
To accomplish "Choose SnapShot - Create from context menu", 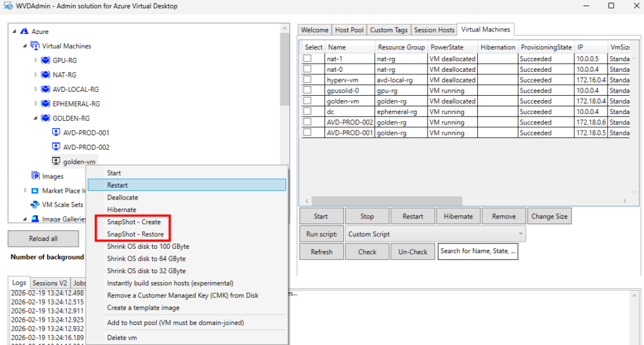I will coord(133,222).
